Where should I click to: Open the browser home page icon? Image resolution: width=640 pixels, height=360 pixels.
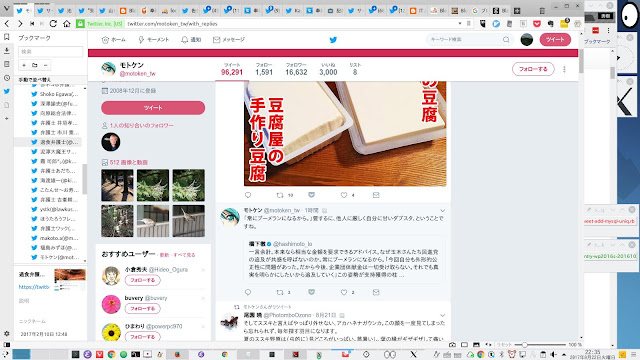pos(67,24)
